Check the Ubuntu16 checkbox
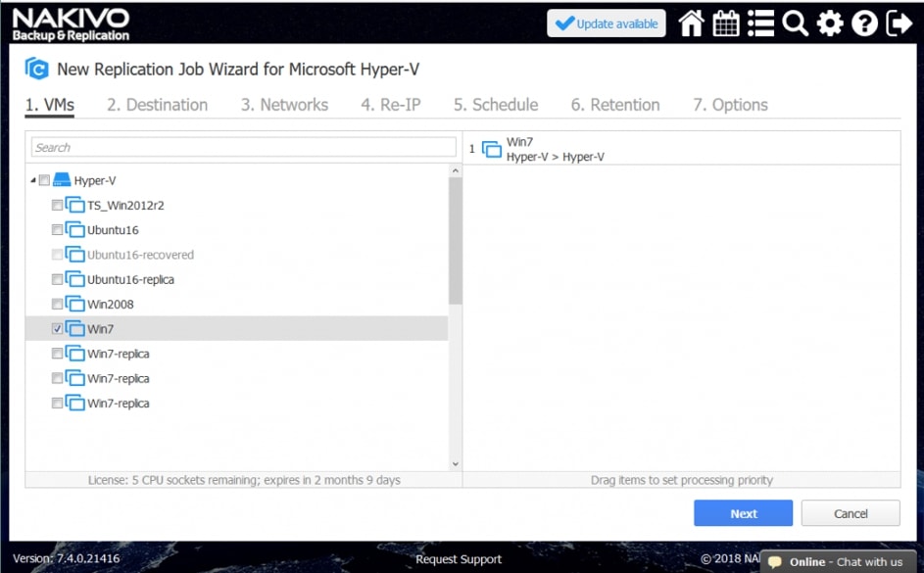 (57, 230)
